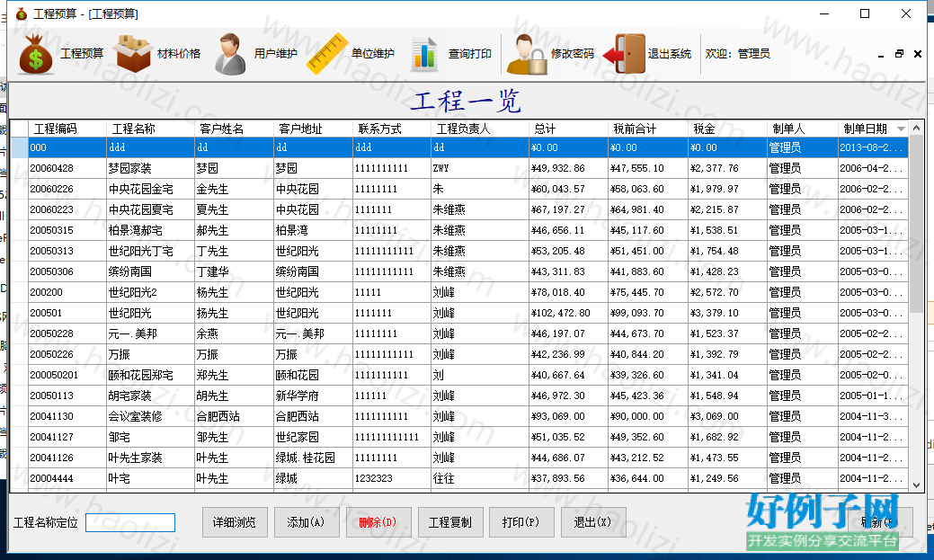934x560 pixels.
Task: Open 用户维护 person icon
Action: (230, 54)
